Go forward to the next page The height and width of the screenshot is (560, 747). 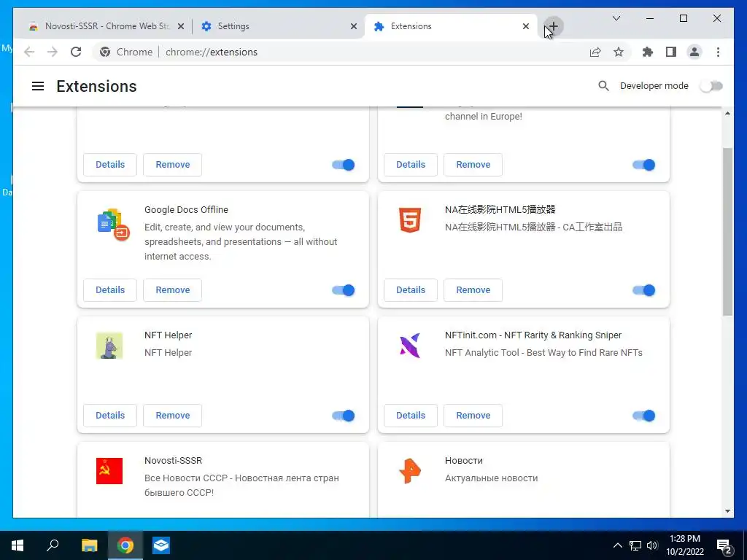pyautogui.click(x=53, y=52)
